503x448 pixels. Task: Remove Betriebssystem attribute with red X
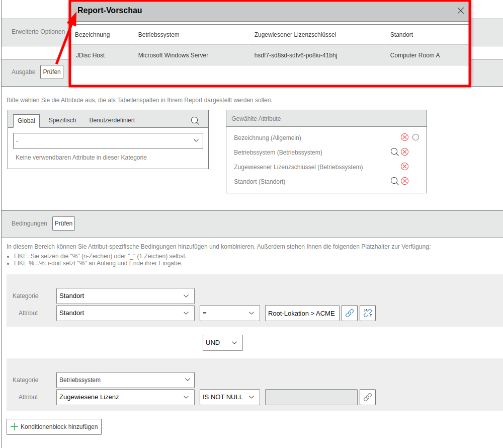[x=404, y=152]
